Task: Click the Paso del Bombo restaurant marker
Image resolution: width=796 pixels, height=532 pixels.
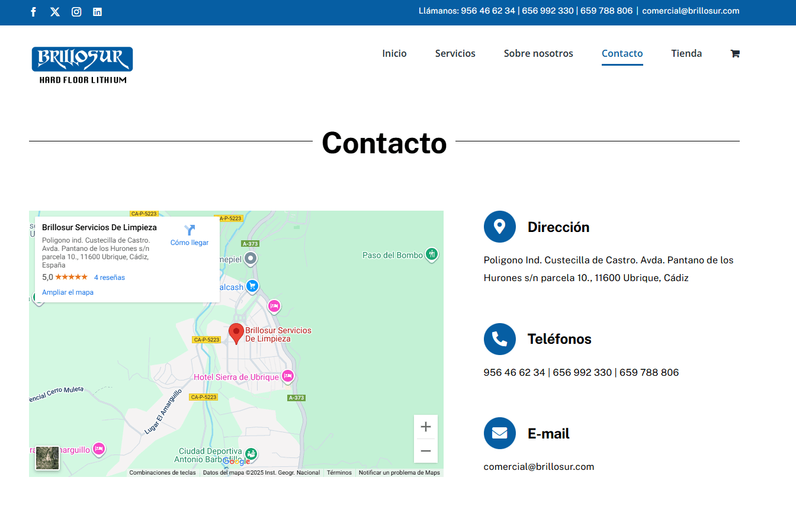Action: (432, 254)
